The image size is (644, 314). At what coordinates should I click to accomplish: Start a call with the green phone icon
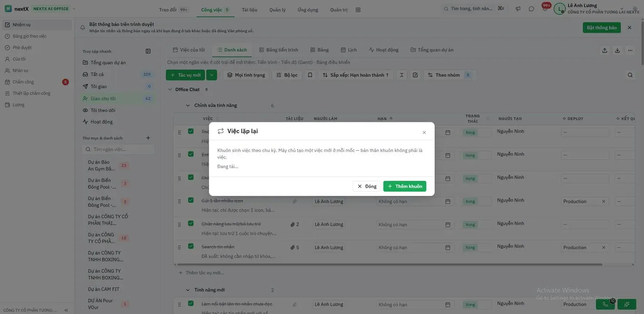pos(605,304)
